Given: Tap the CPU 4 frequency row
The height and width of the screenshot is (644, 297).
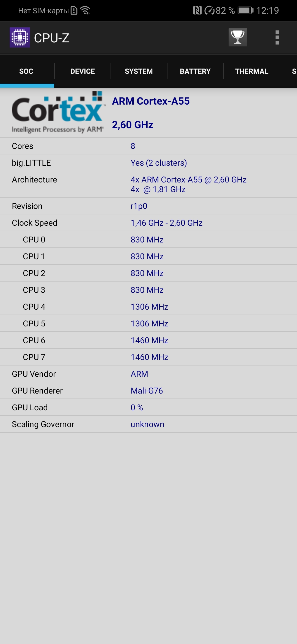Looking at the screenshot, I should 148,307.
